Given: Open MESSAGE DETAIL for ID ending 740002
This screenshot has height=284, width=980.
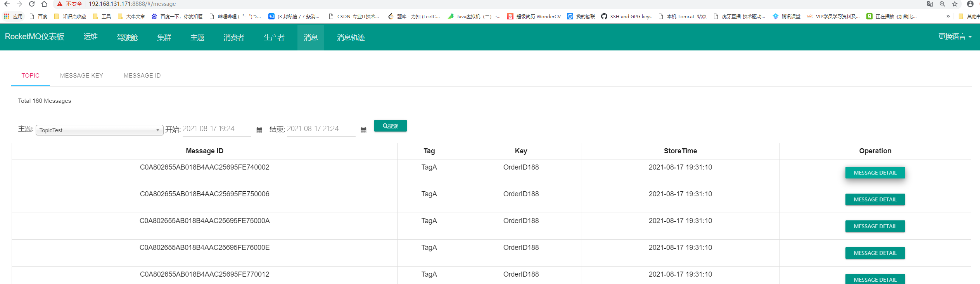Looking at the screenshot, I should tap(875, 173).
